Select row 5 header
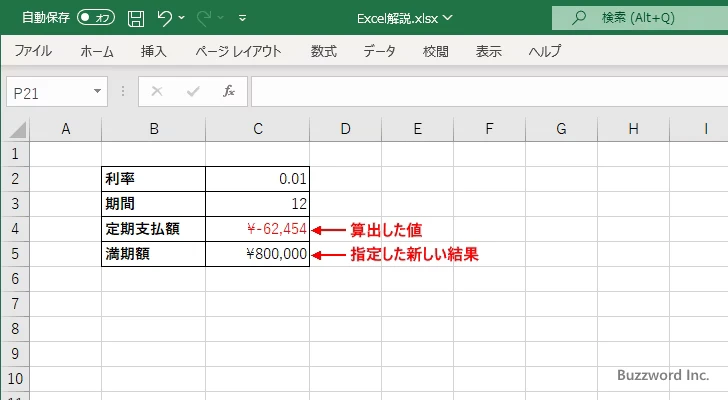 click(15, 254)
